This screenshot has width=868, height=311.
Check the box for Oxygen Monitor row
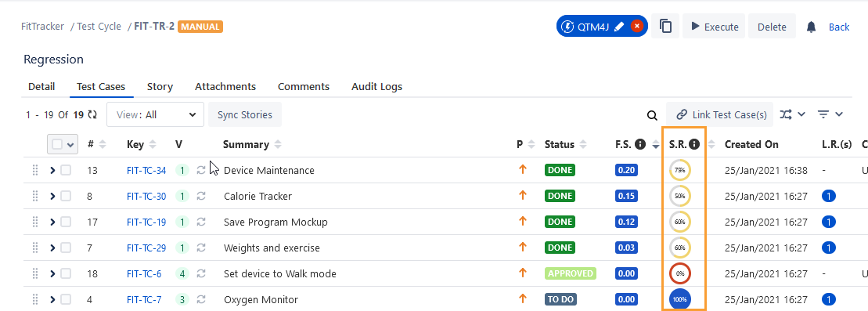pos(66,299)
